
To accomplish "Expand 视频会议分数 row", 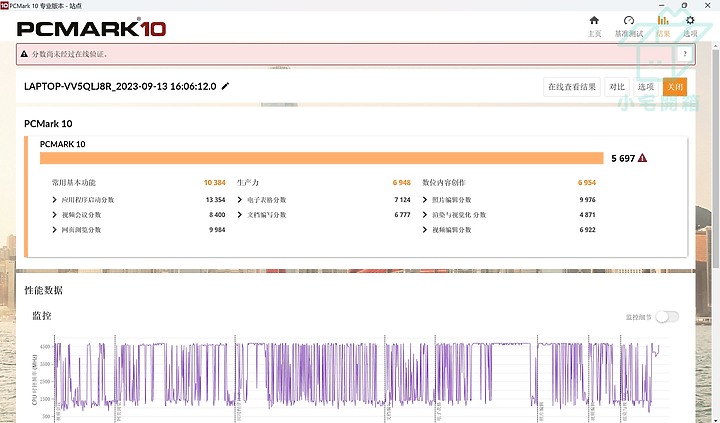I will click(x=55, y=214).
